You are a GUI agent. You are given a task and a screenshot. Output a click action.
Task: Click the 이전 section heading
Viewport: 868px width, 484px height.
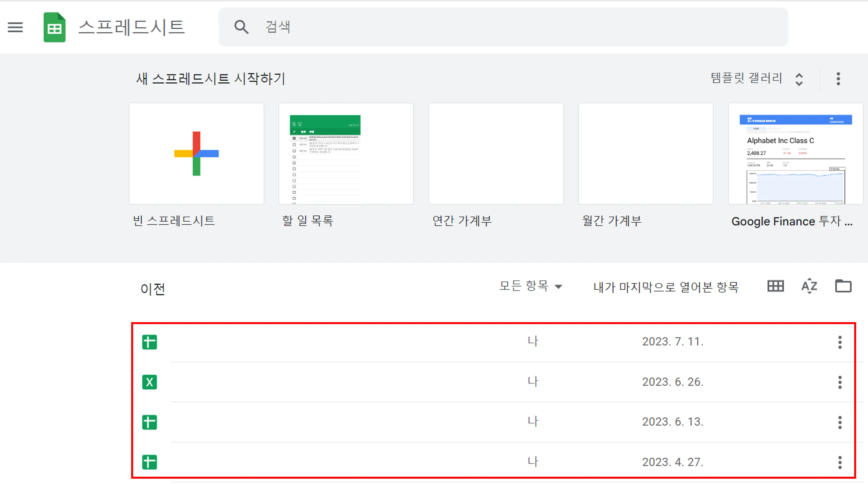click(153, 289)
